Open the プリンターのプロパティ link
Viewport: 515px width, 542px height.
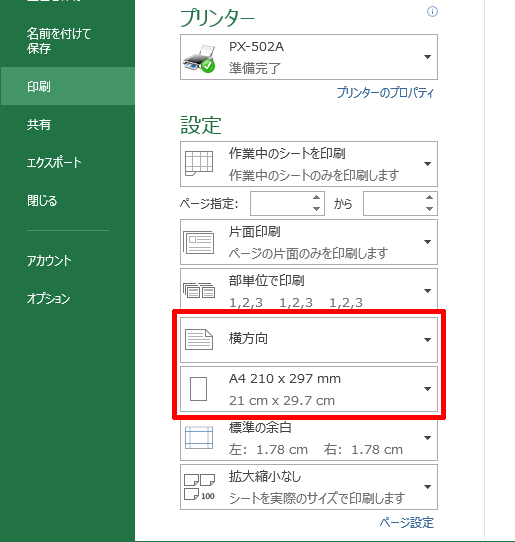coord(385,93)
